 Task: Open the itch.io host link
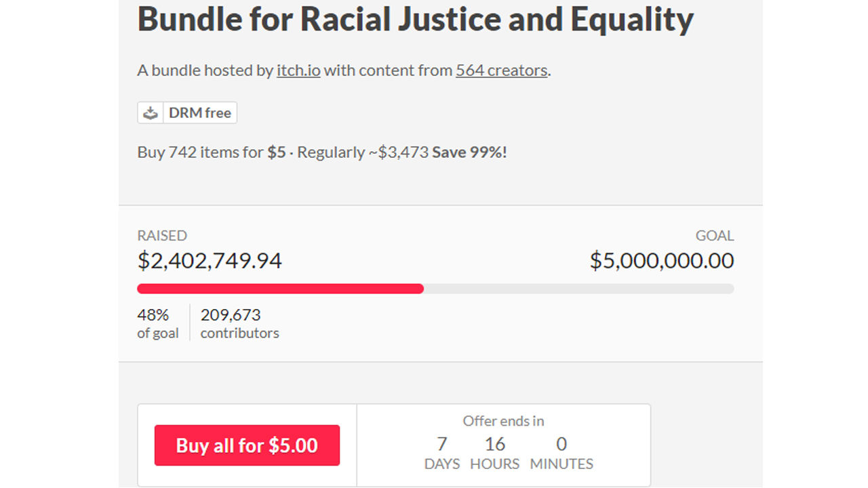pos(298,70)
